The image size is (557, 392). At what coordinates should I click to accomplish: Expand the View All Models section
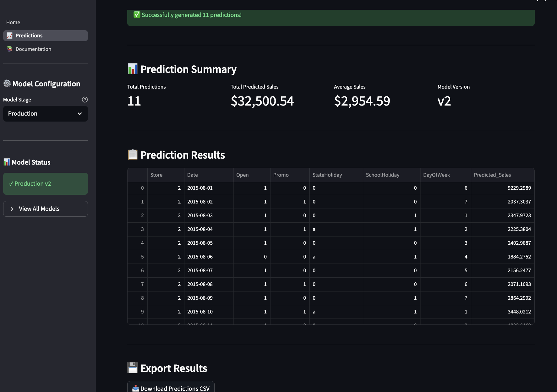coord(45,209)
